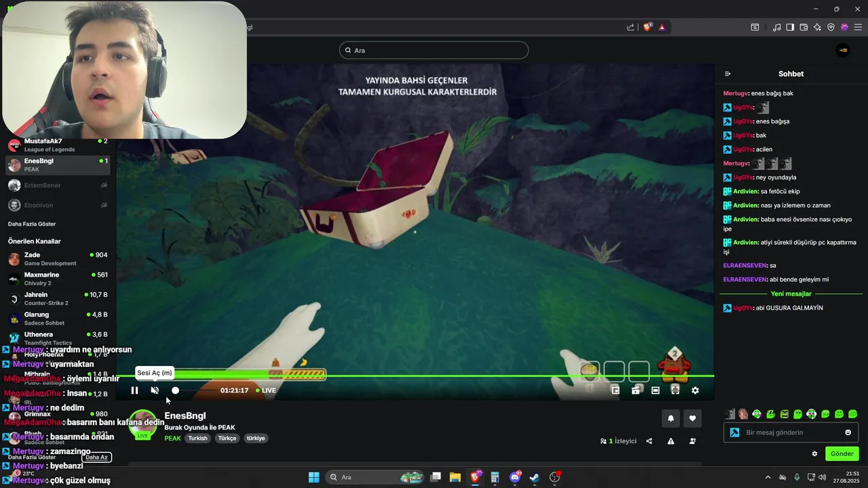This screenshot has width=868, height=488.
Task: Insert the first grayscale face emote
Action: click(730, 414)
